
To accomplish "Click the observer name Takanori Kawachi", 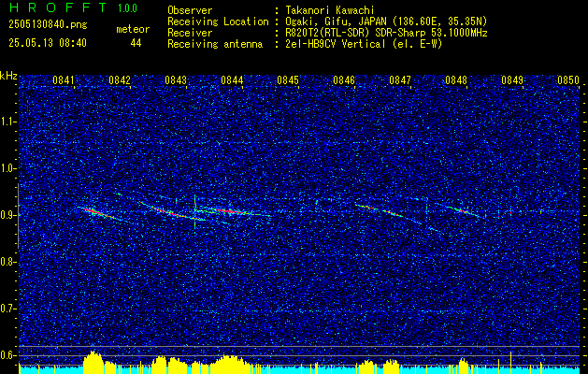I will coord(330,10).
